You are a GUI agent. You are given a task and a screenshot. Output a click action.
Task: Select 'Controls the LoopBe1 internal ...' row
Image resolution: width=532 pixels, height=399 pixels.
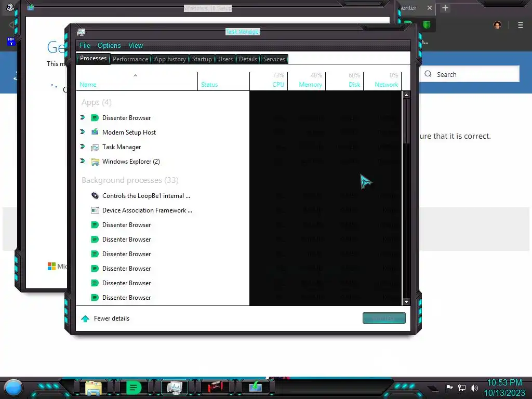pos(239,196)
